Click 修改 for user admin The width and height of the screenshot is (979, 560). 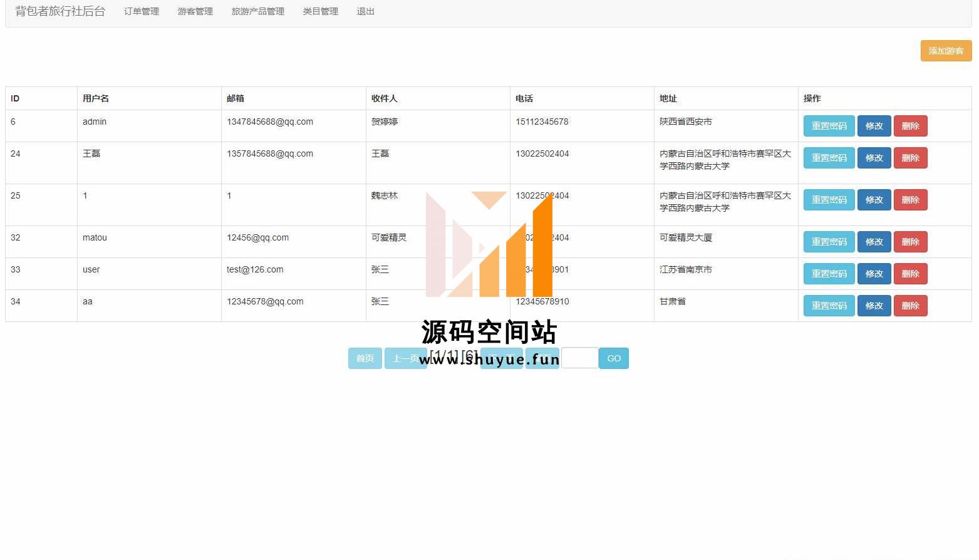[x=874, y=126]
